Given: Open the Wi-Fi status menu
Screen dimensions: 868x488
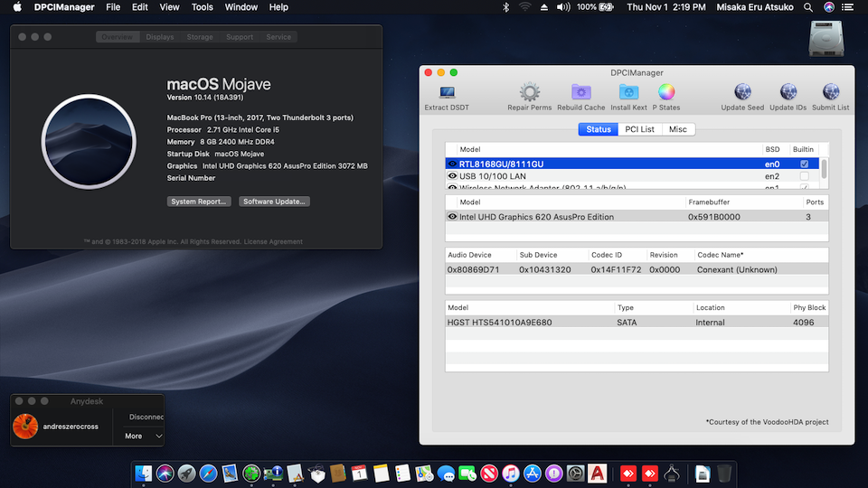Looking at the screenshot, I should pyautogui.click(x=524, y=7).
